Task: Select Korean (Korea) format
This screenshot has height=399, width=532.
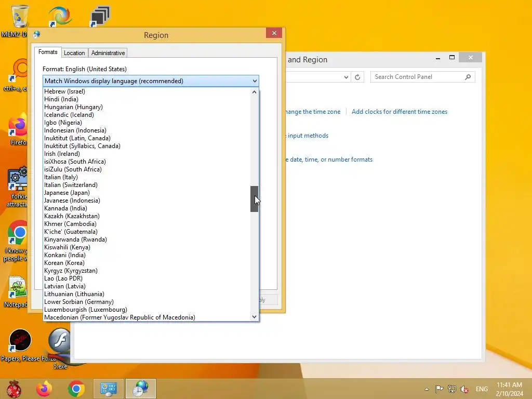Action: [147, 263]
